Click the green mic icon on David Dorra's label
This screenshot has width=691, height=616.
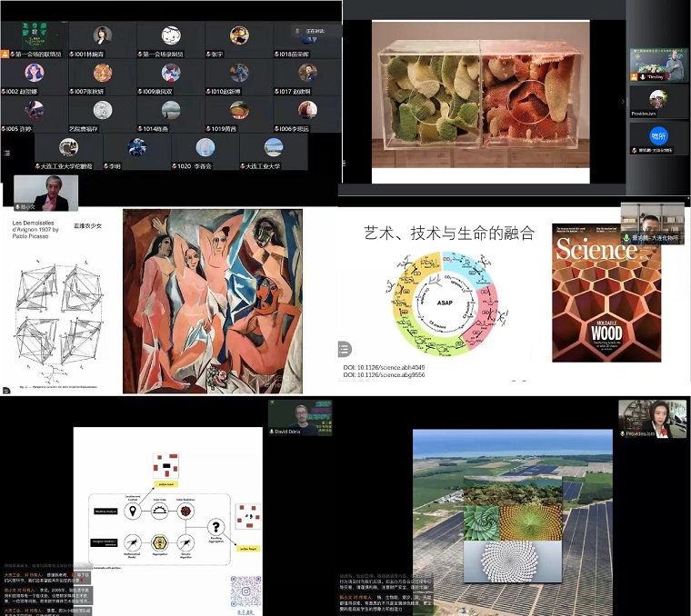(x=273, y=432)
